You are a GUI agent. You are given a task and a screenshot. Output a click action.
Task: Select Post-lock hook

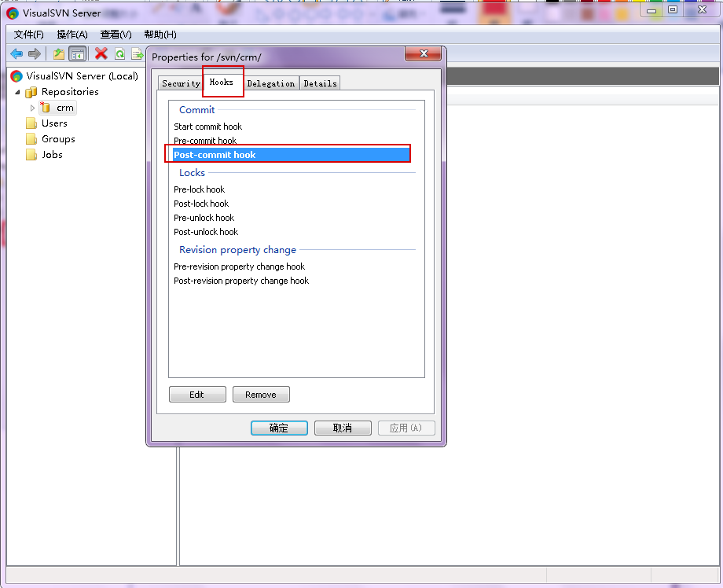pyautogui.click(x=201, y=204)
